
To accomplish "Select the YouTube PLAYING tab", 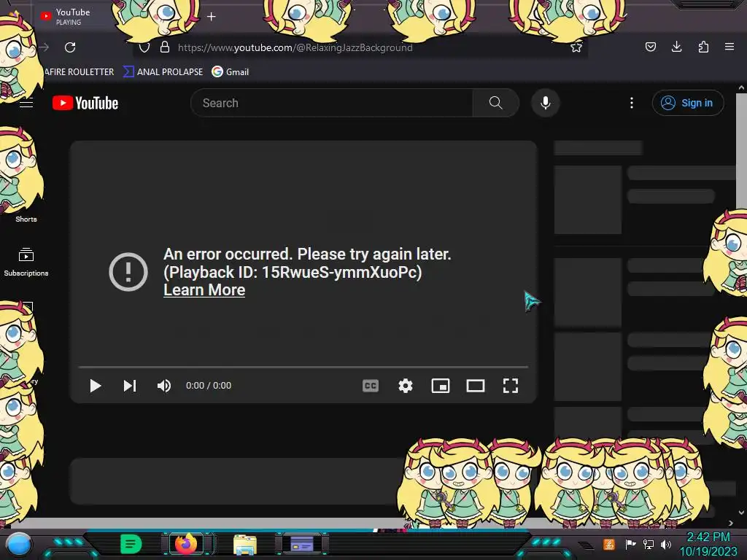I will coord(71,17).
